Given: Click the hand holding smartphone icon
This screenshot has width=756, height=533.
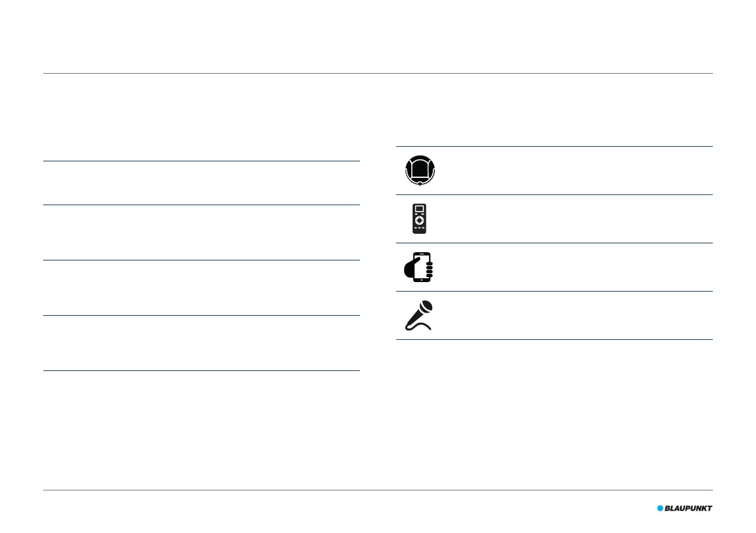Looking at the screenshot, I should coord(418,267).
